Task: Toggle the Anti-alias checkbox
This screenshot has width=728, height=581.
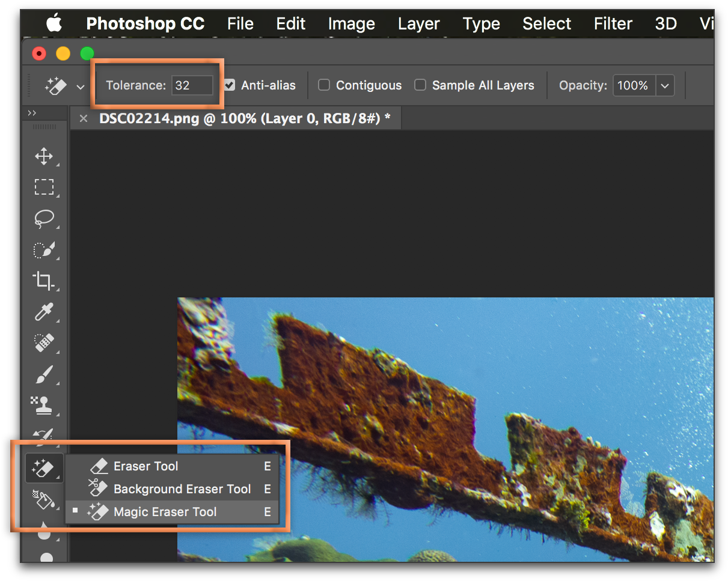Action: point(229,85)
